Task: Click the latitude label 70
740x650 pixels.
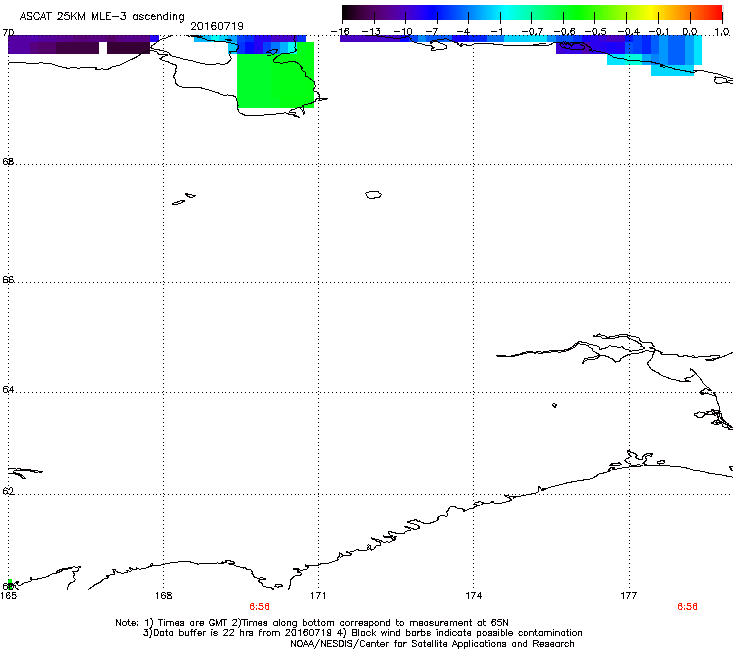Action: pos(8,33)
